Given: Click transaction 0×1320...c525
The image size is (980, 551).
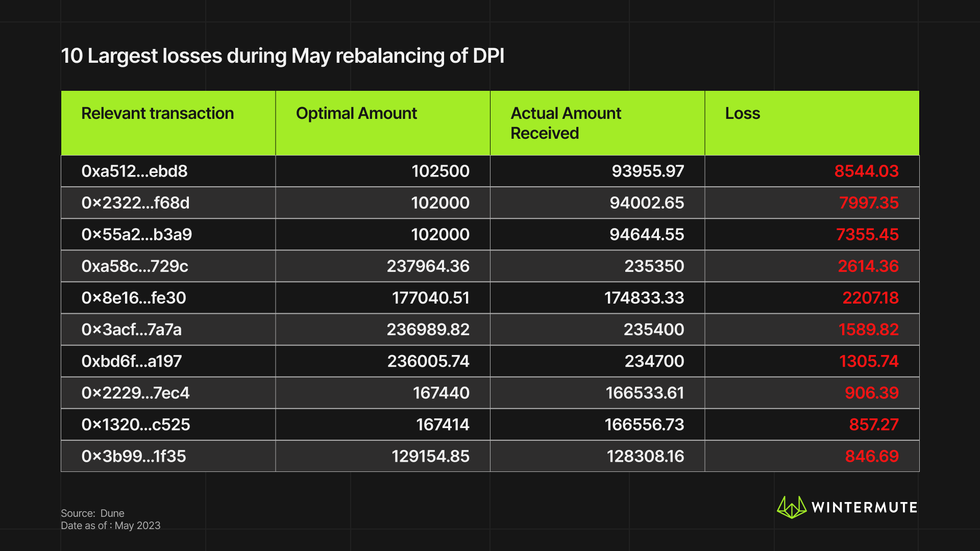Looking at the screenshot, I should click(x=136, y=424).
